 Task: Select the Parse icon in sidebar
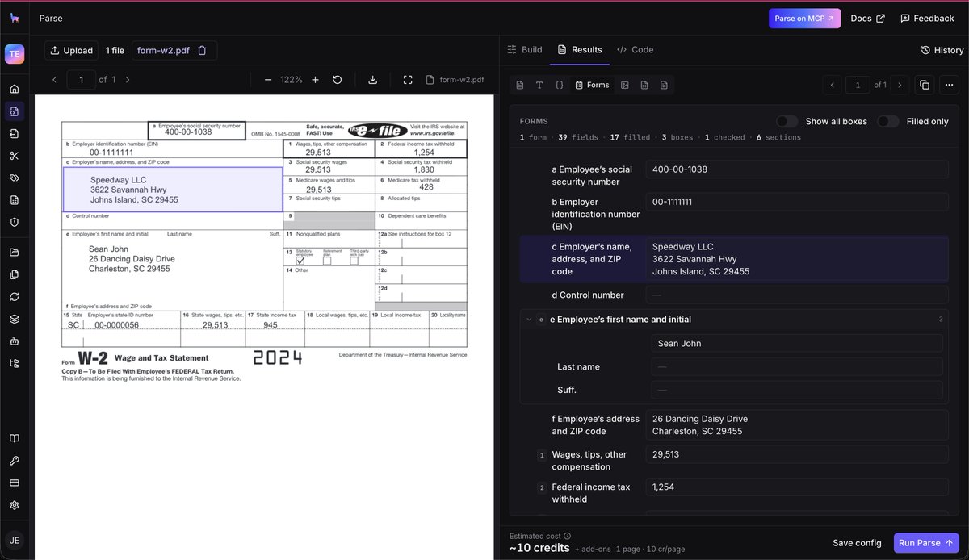15,111
